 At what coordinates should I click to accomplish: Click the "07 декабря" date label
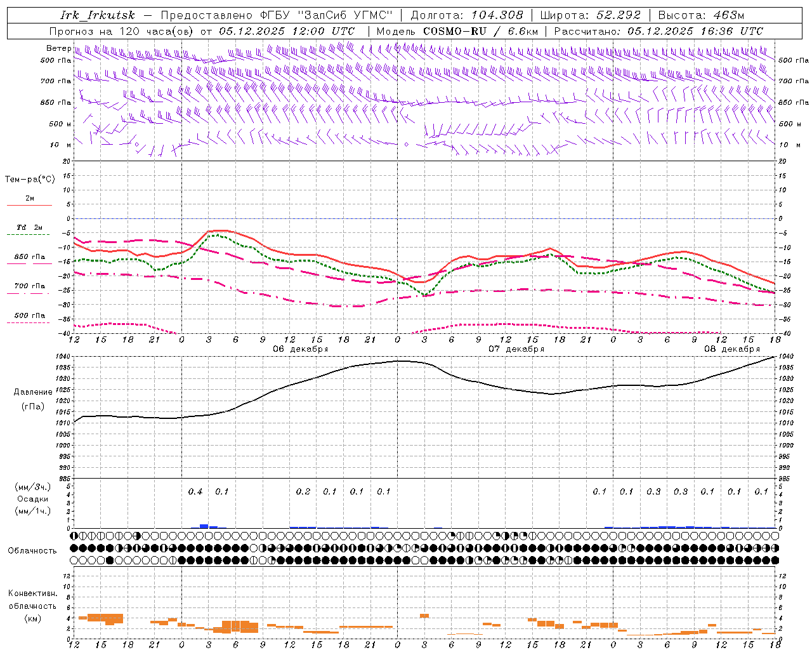(x=516, y=349)
